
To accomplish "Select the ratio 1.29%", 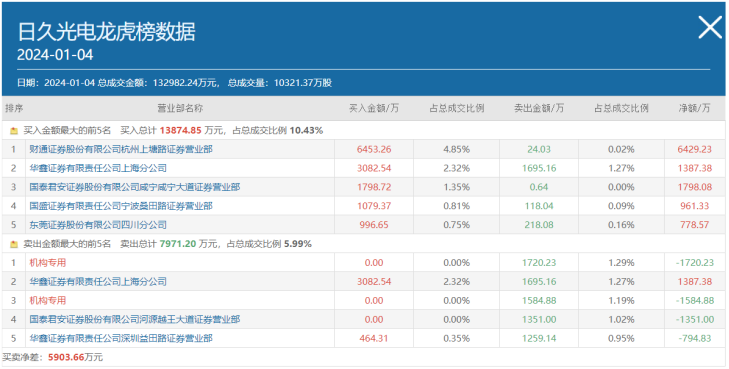I will click(621, 263).
